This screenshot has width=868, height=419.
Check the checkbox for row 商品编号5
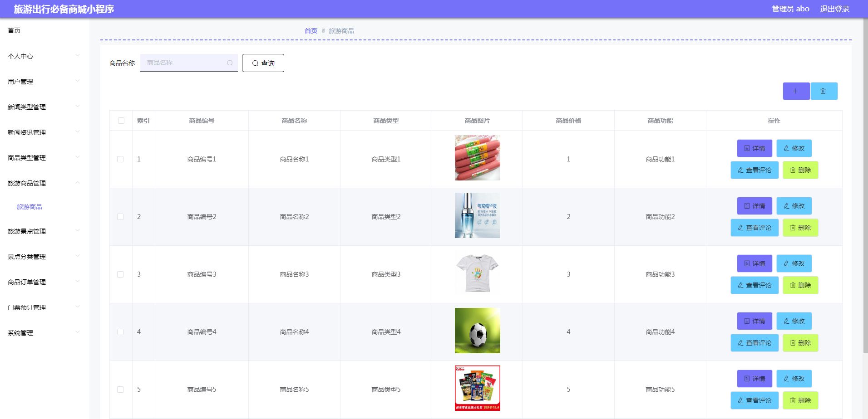pos(120,390)
